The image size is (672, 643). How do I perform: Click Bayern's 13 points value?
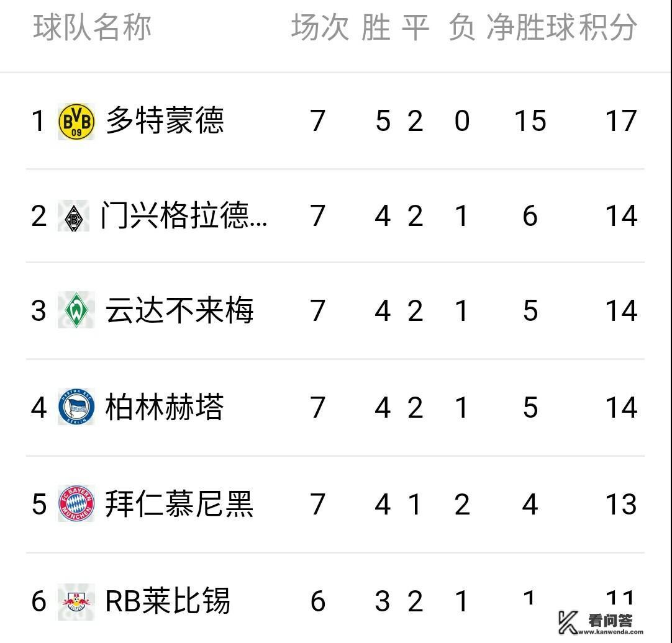coord(620,504)
